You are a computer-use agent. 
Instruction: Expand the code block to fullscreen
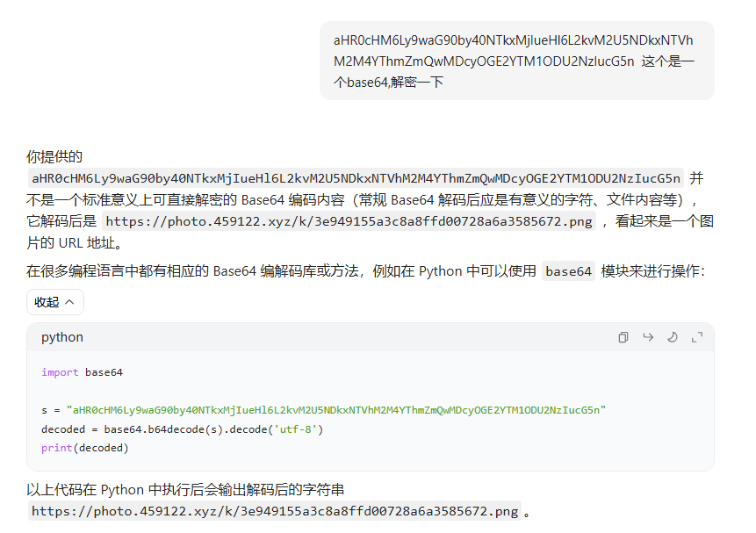(x=697, y=337)
